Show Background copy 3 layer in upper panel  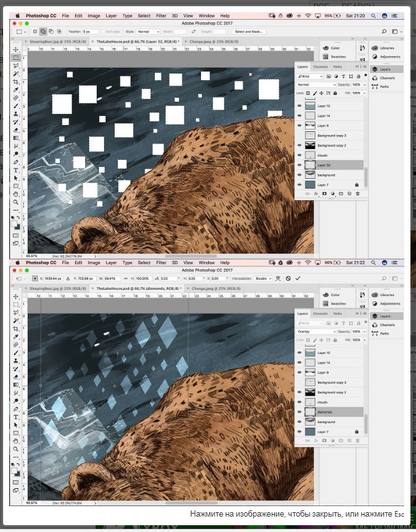(300, 136)
